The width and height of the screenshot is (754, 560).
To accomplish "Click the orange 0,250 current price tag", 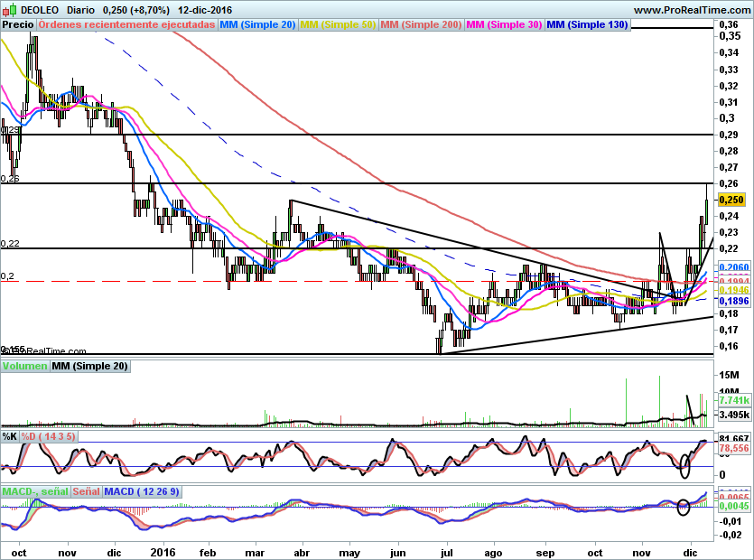I will (731, 200).
